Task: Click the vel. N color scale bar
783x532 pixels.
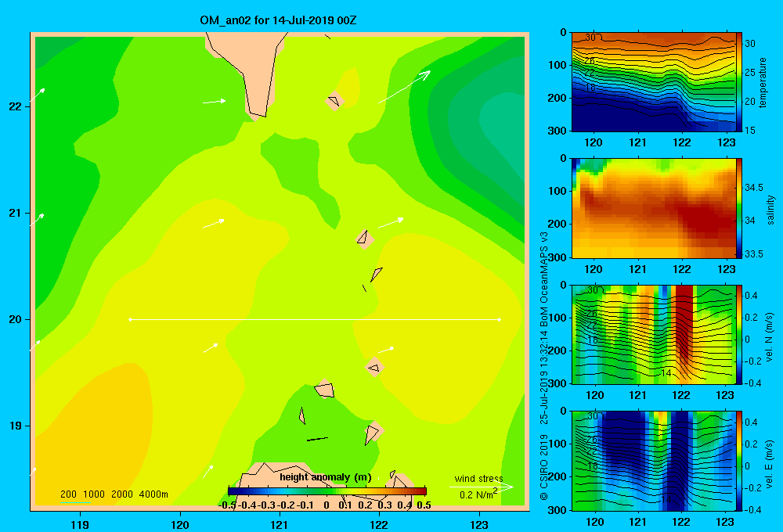Action: (x=739, y=334)
